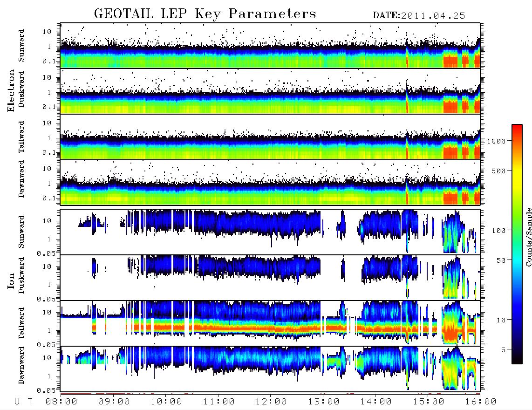Select the "08:00" time tick label
The height and width of the screenshot is (410, 532).
coord(61,402)
